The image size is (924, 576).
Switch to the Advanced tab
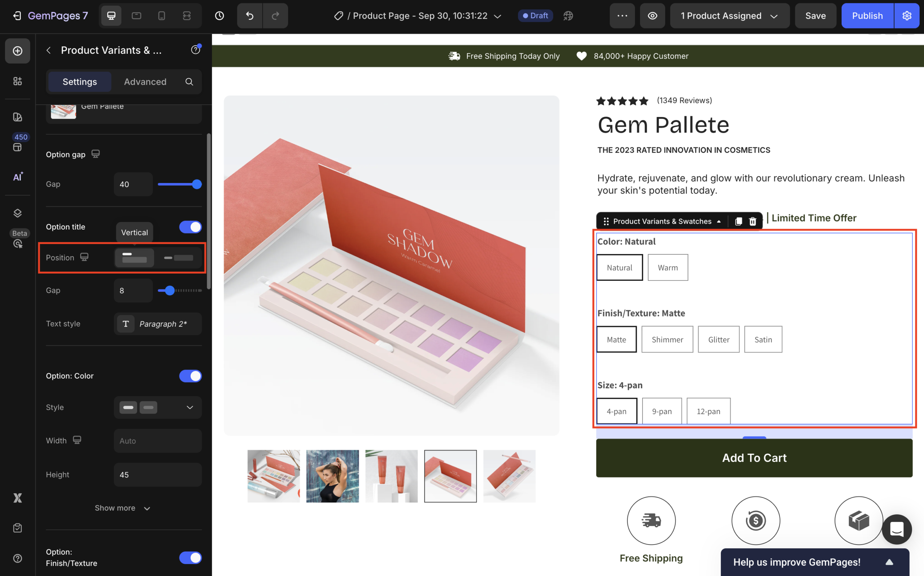145,82
